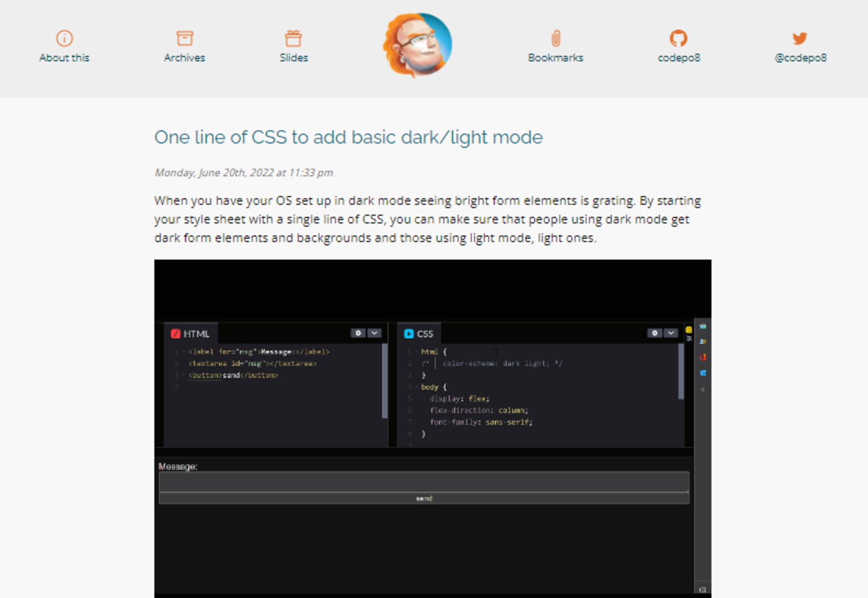The width and height of the screenshot is (868, 598).
Task: Click the Message textarea field
Action: [423, 481]
